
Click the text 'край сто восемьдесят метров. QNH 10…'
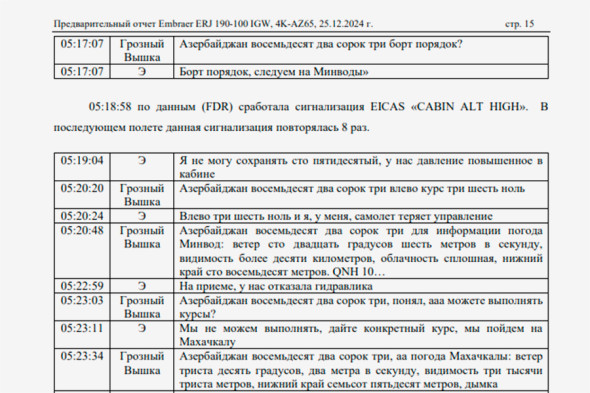(282, 271)
